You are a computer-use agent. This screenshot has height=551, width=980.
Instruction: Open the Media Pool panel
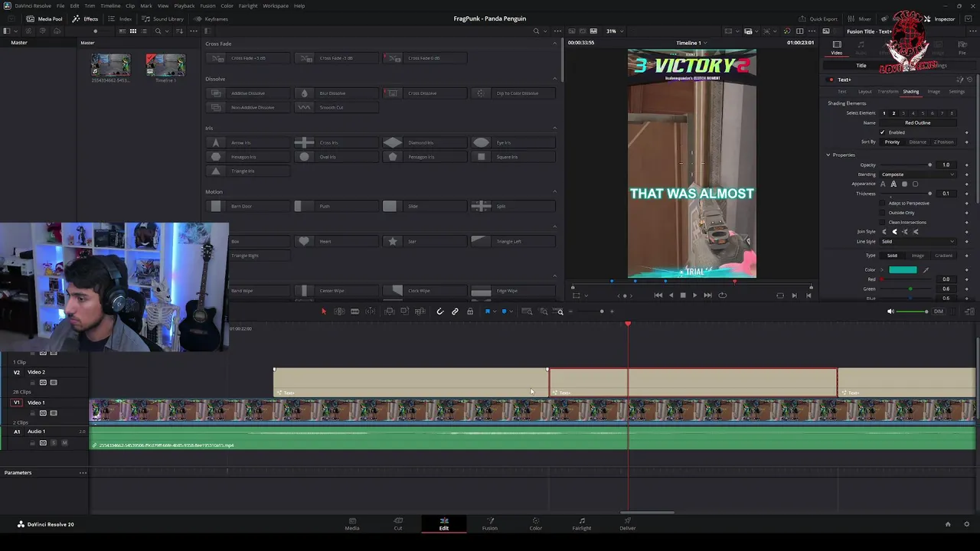point(44,18)
